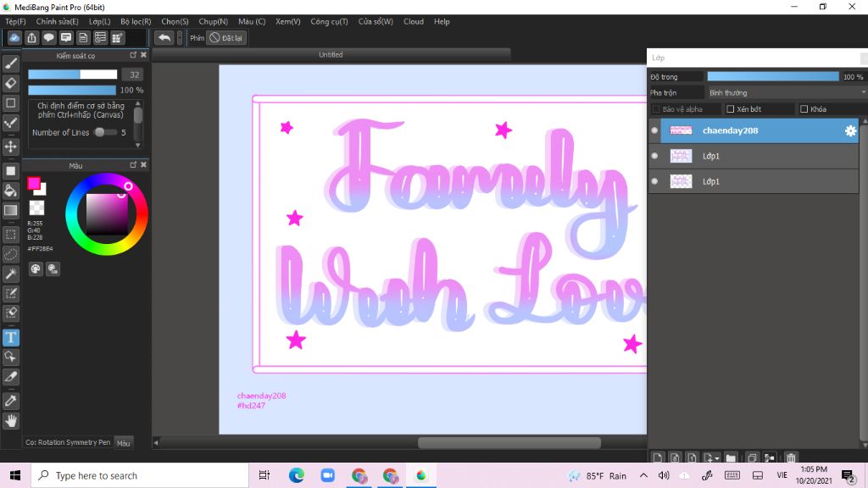Image resolution: width=868 pixels, height=488 pixels.
Task: Click the share/export toolbar icon
Action: tap(31, 37)
